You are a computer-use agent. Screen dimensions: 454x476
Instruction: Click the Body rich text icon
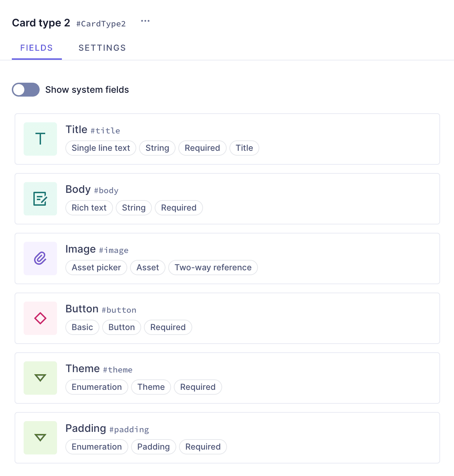(x=40, y=199)
